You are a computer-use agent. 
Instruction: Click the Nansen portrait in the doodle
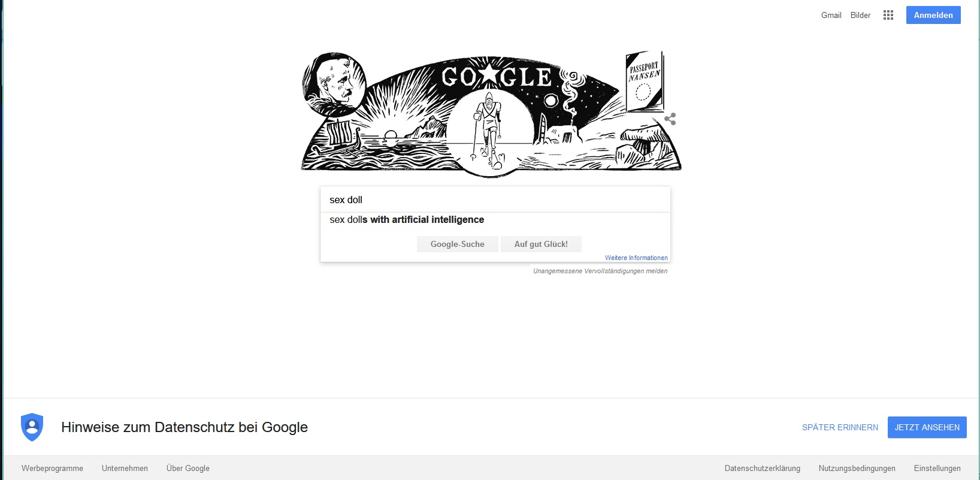[334, 83]
